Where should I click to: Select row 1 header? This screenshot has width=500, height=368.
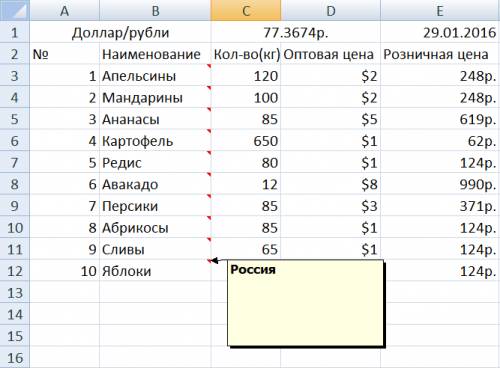[15, 32]
